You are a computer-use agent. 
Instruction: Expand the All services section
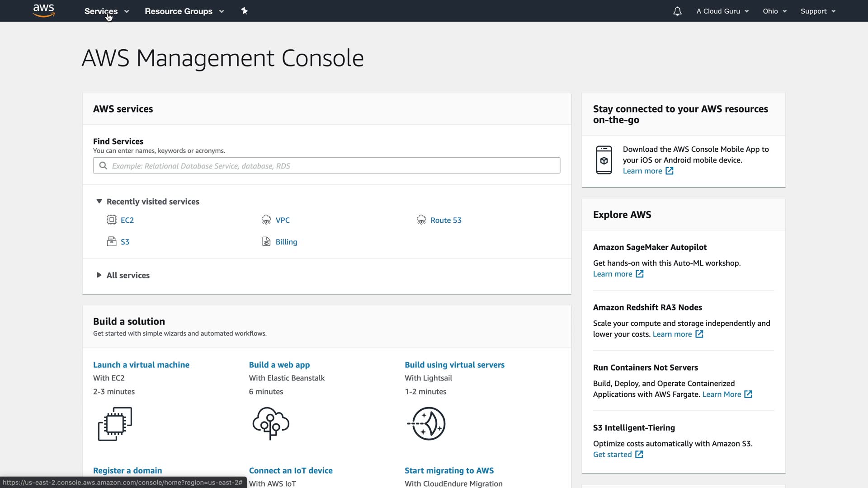[99, 275]
